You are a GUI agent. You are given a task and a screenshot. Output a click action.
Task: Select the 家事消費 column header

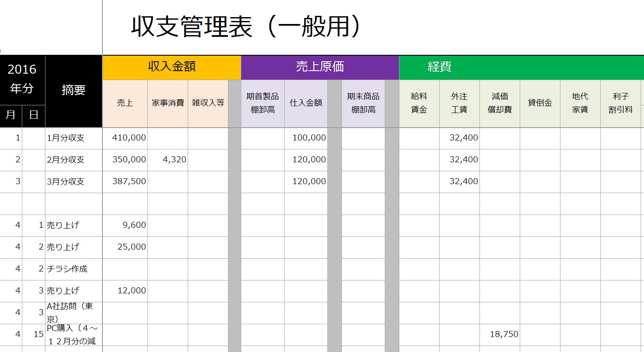pyautogui.click(x=168, y=103)
